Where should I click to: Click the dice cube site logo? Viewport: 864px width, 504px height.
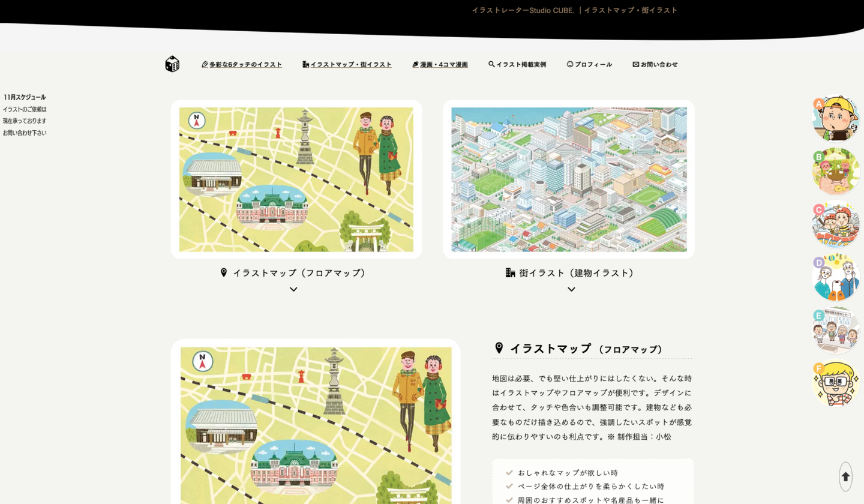pyautogui.click(x=172, y=64)
